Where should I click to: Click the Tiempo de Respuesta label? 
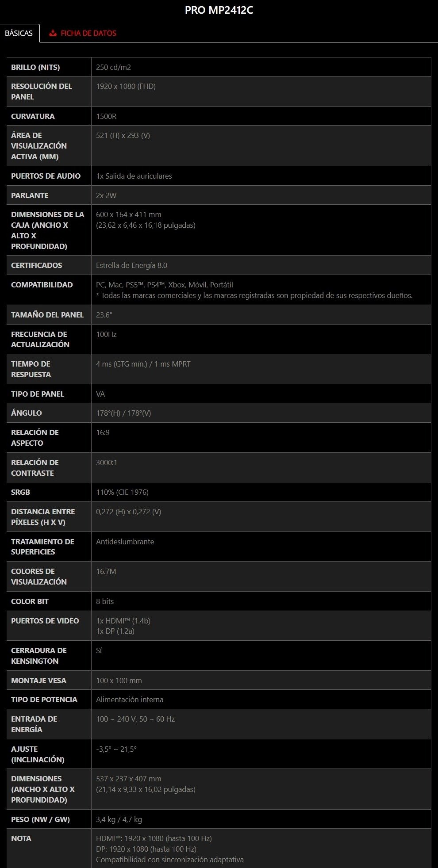tap(31, 369)
